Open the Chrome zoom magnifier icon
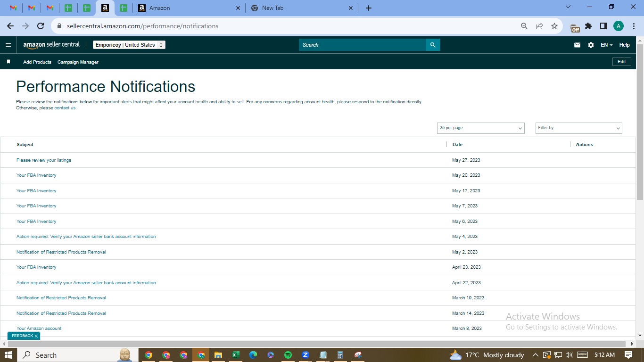 coord(524,26)
